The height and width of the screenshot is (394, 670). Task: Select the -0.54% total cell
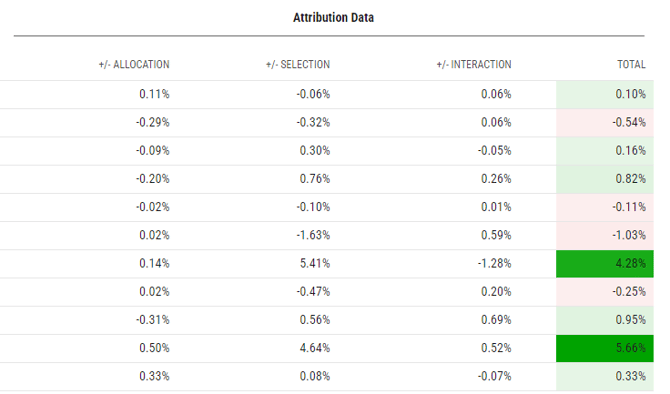605,123
